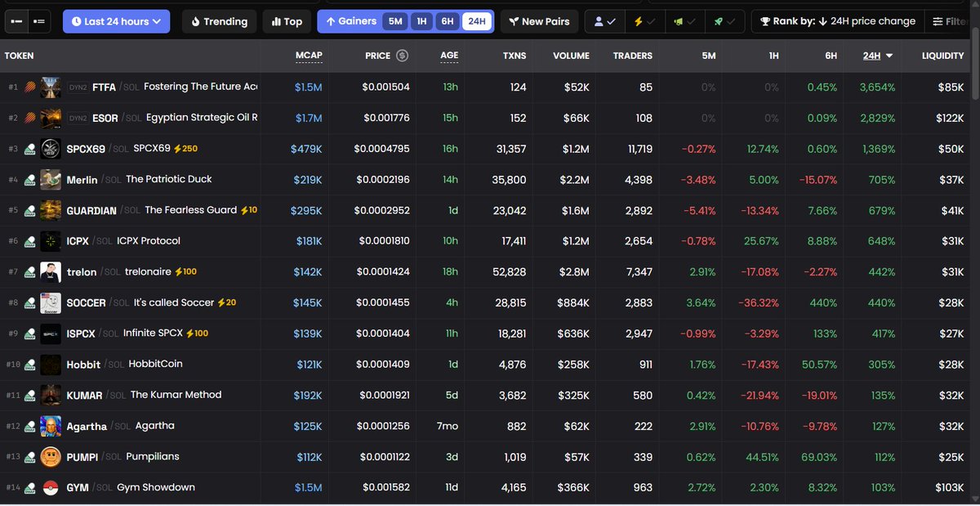980x506 pixels.
Task: Click pump badge icon on GUARDIAN row
Action: (29, 211)
